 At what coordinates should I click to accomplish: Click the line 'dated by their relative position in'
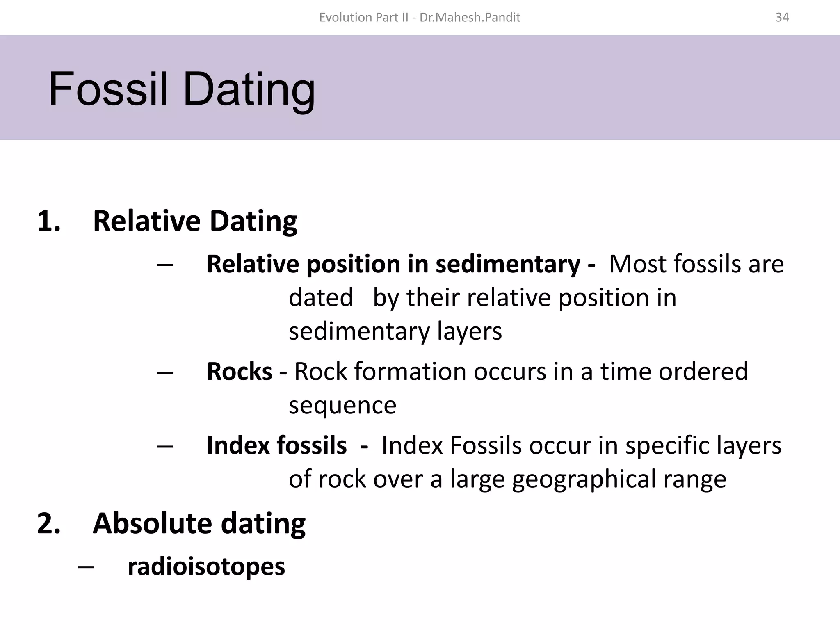point(482,297)
